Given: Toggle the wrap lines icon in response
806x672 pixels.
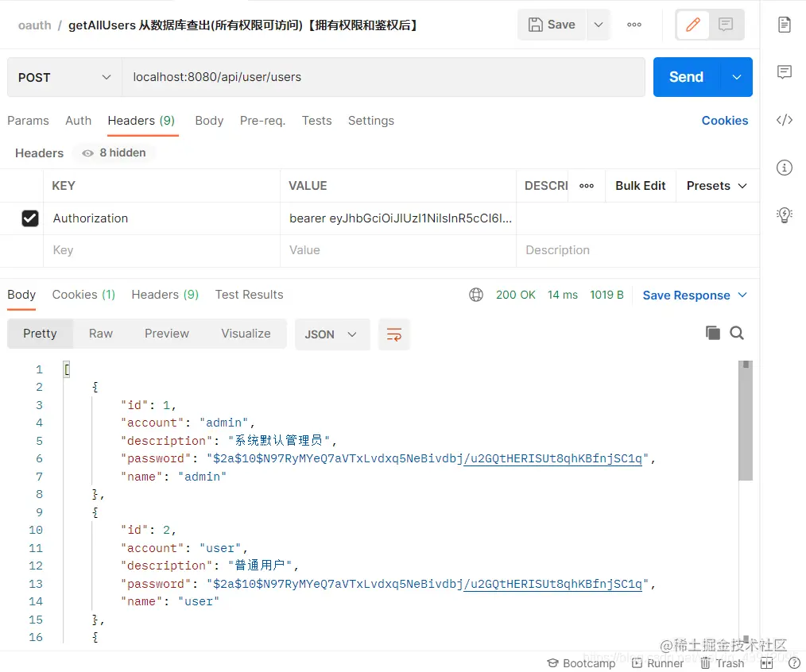Looking at the screenshot, I should coord(393,334).
